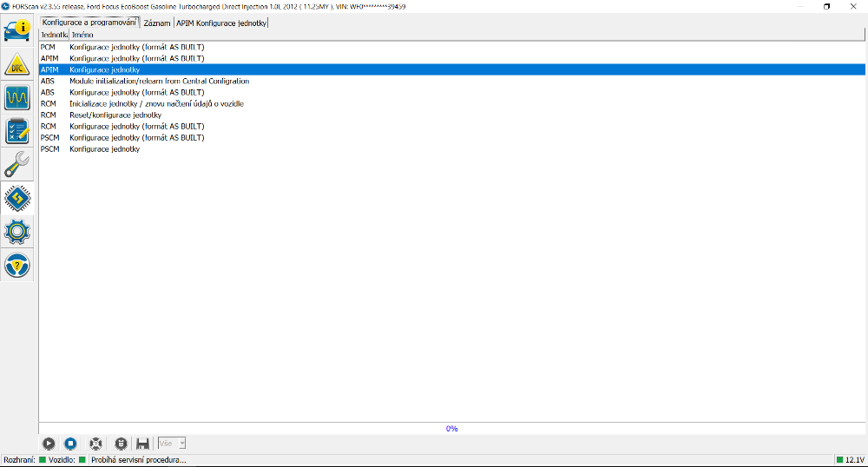Viewport: 868px width, 467px height.
Task: Open the oscilloscope live data section
Action: click(x=17, y=97)
